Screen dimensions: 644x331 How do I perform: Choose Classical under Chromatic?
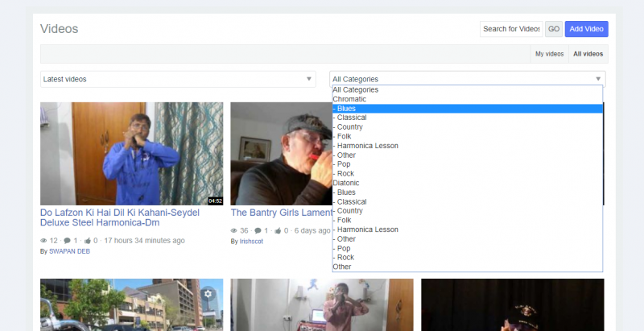(x=468, y=118)
